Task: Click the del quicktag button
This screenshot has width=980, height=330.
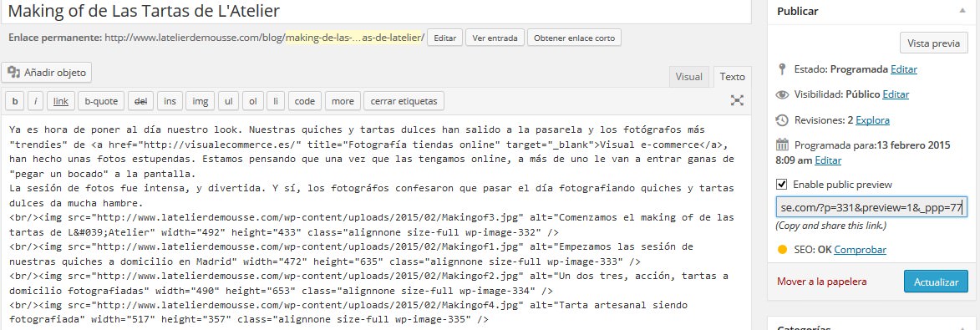Action: click(x=140, y=100)
